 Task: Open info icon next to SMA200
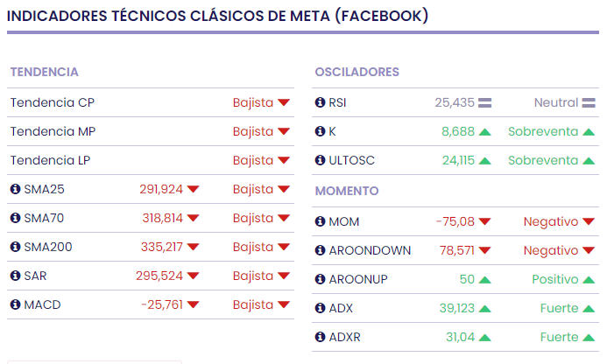(15, 247)
